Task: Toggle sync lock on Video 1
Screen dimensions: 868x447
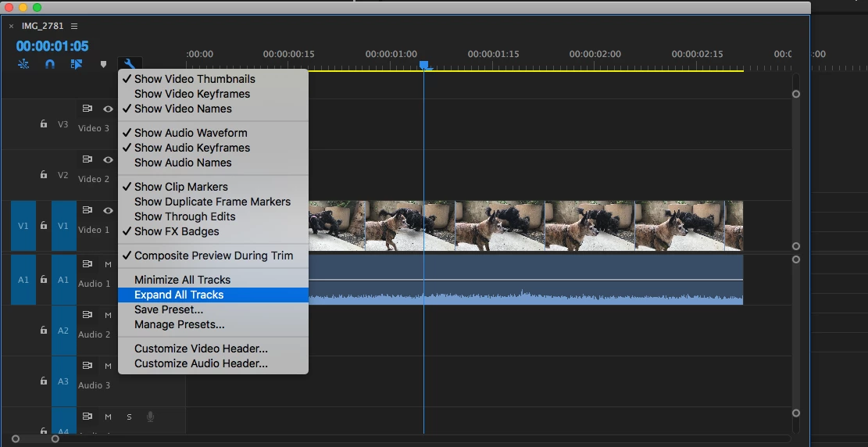Action: point(87,210)
